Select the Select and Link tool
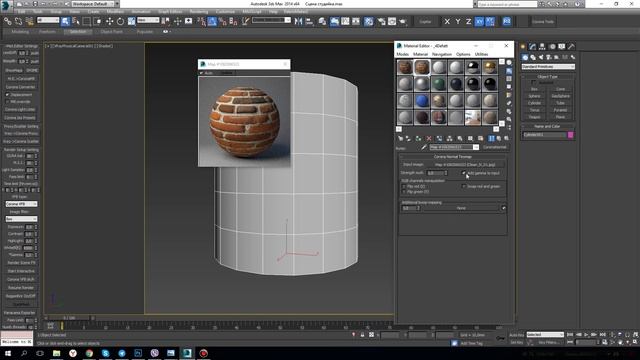This screenshot has width=640, height=360. tap(8, 21)
